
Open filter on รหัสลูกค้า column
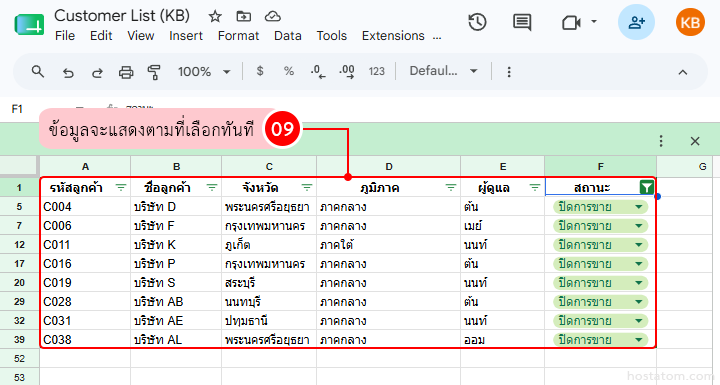[x=121, y=187]
